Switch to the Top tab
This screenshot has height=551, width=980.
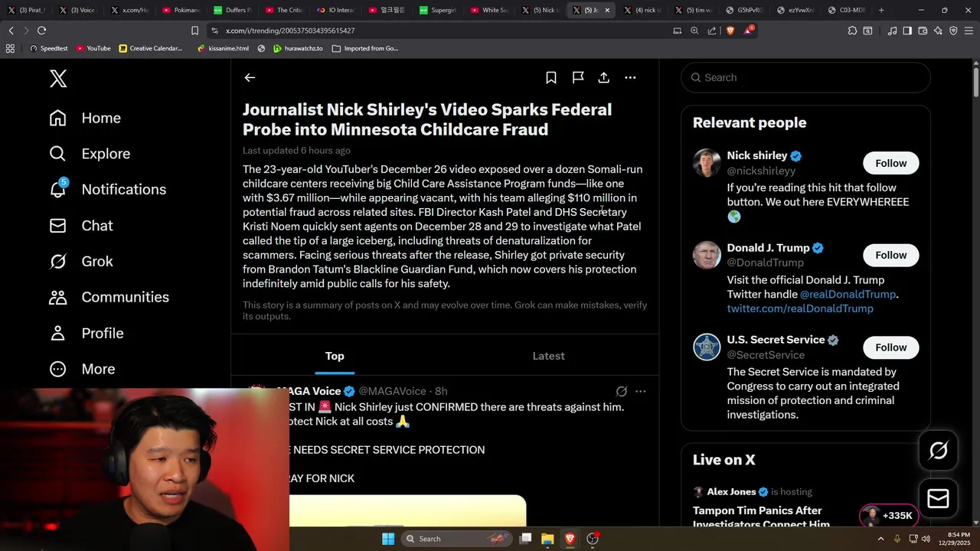pos(335,356)
